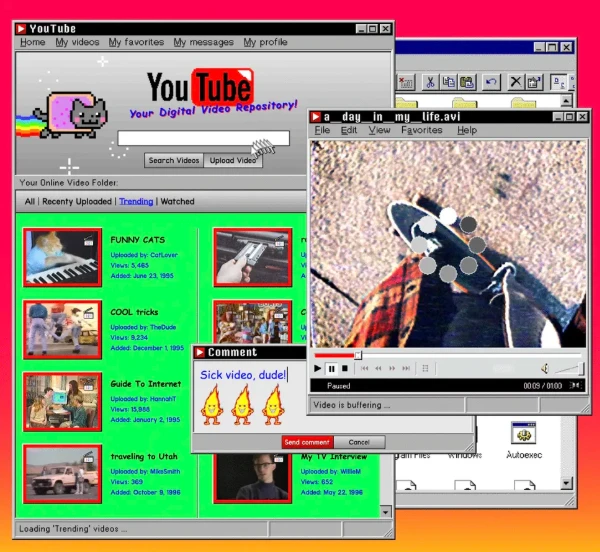Image resolution: width=600 pixels, height=552 pixels.
Task: Maximize the explorer window
Action: (x=553, y=47)
